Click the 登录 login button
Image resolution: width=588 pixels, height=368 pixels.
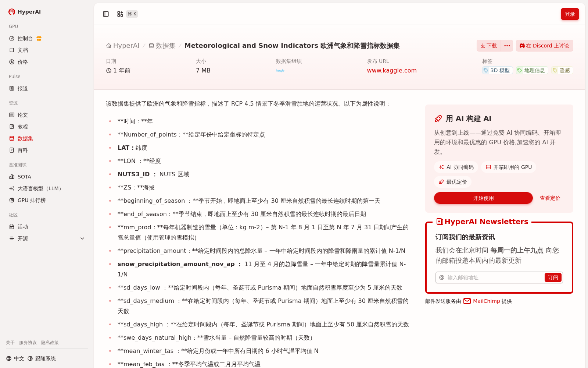point(570,14)
